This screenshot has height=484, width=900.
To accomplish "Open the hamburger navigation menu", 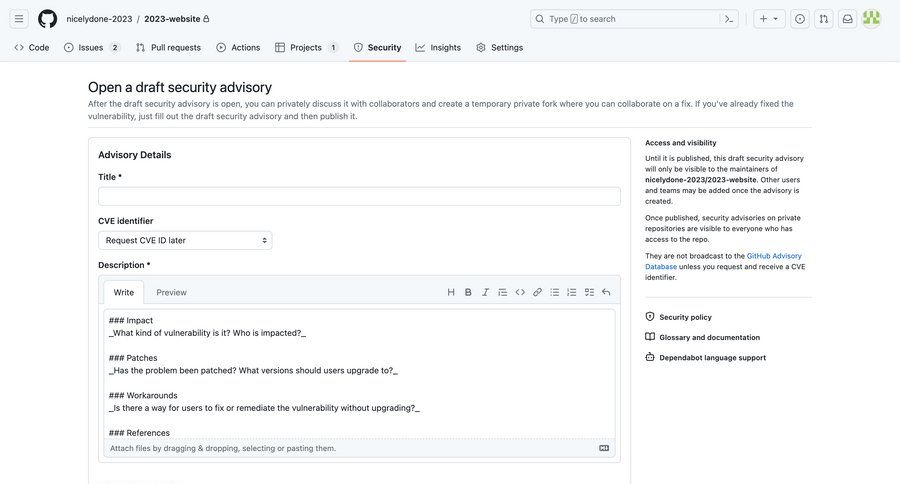I will [19, 19].
